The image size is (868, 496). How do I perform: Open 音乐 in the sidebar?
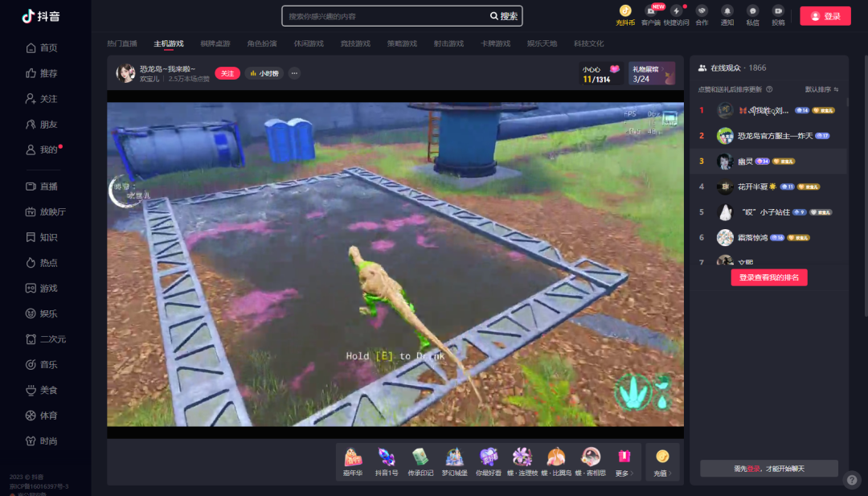pyautogui.click(x=42, y=364)
